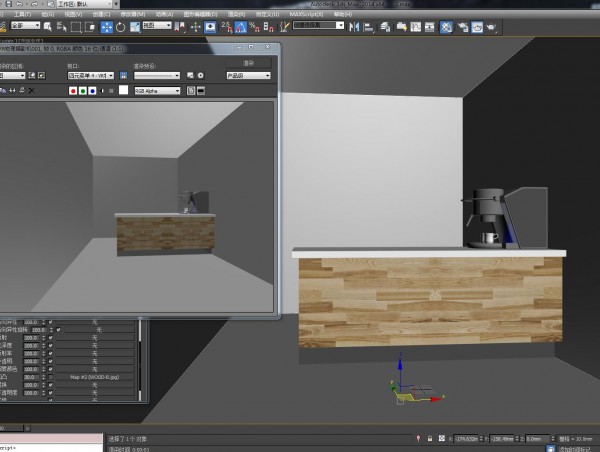This screenshot has width=600, height=452.
Task: Click the lock-to-viewport icon in render window
Action: coord(124,75)
